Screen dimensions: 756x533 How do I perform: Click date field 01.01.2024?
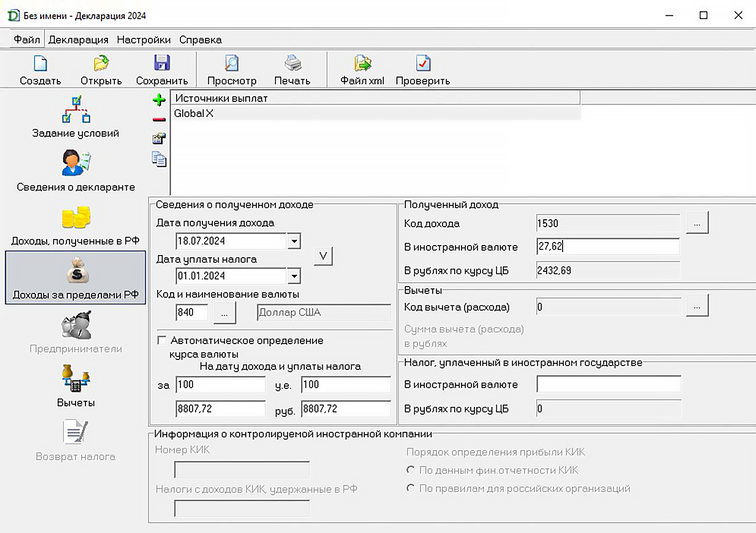pos(231,276)
